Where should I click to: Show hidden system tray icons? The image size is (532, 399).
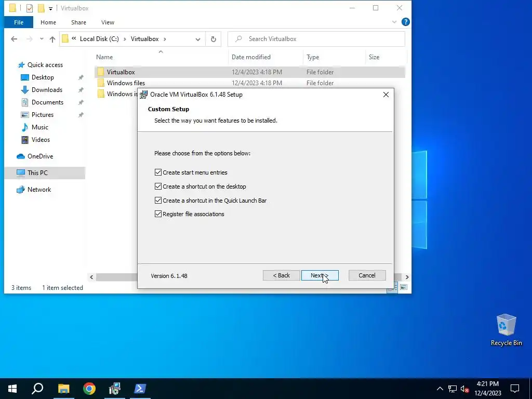pos(440,389)
